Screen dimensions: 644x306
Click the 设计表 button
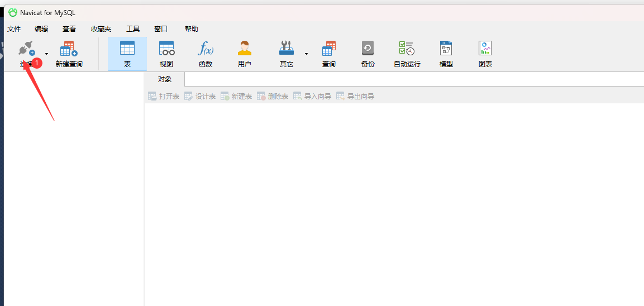(x=199, y=97)
